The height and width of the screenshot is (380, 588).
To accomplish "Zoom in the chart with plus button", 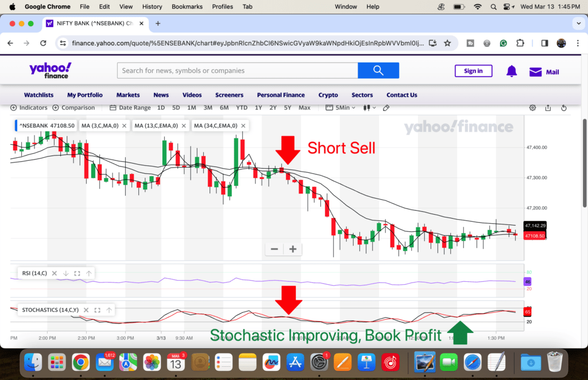I will pos(293,249).
